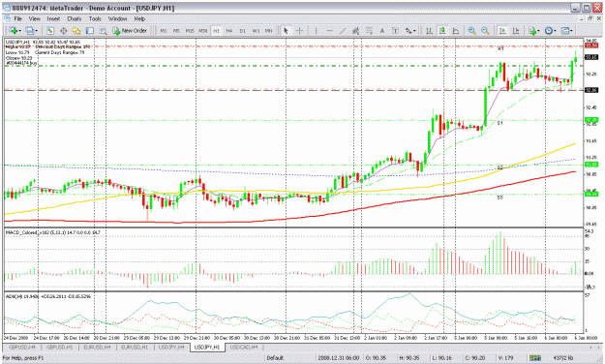Open the Profiles toolbar icon
This screenshot has width=605, height=364.
30,30
